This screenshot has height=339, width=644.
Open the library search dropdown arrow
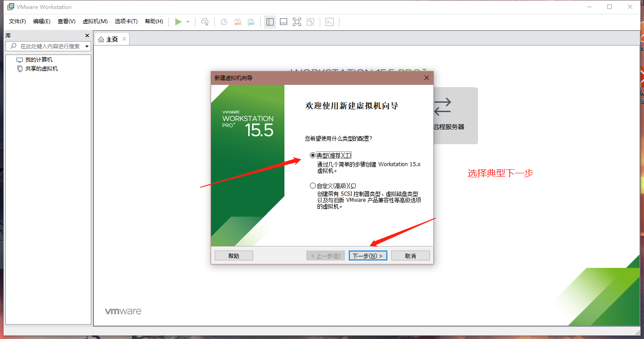(87, 46)
